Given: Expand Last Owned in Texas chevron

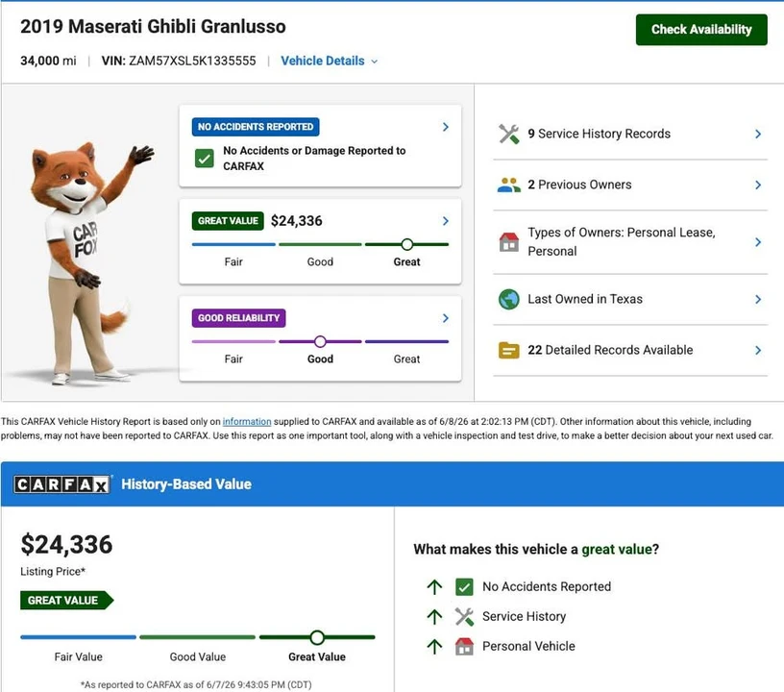Looking at the screenshot, I should point(758,300).
